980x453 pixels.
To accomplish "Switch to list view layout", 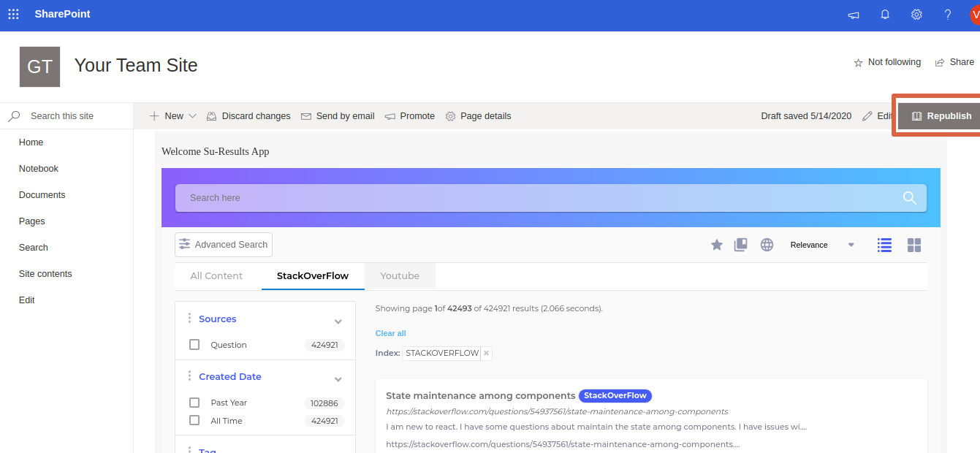I will coord(884,245).
